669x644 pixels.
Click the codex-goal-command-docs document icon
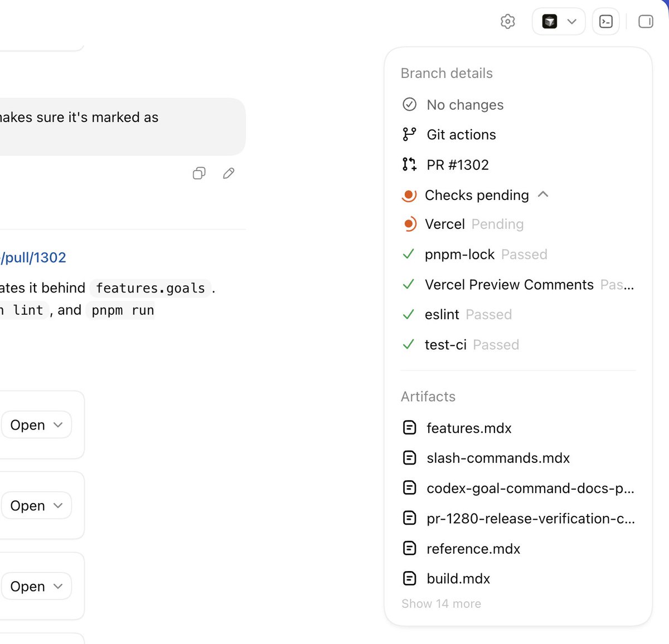409,488
